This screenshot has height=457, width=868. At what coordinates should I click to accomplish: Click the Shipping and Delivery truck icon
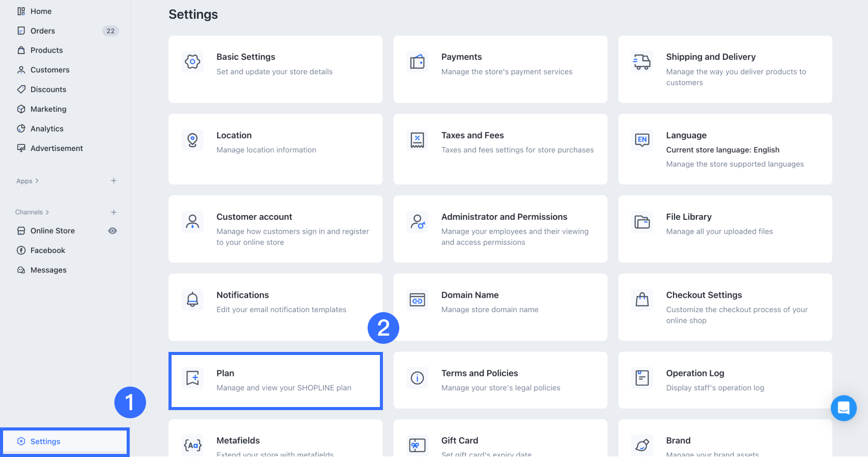click(x=642, y=62)
